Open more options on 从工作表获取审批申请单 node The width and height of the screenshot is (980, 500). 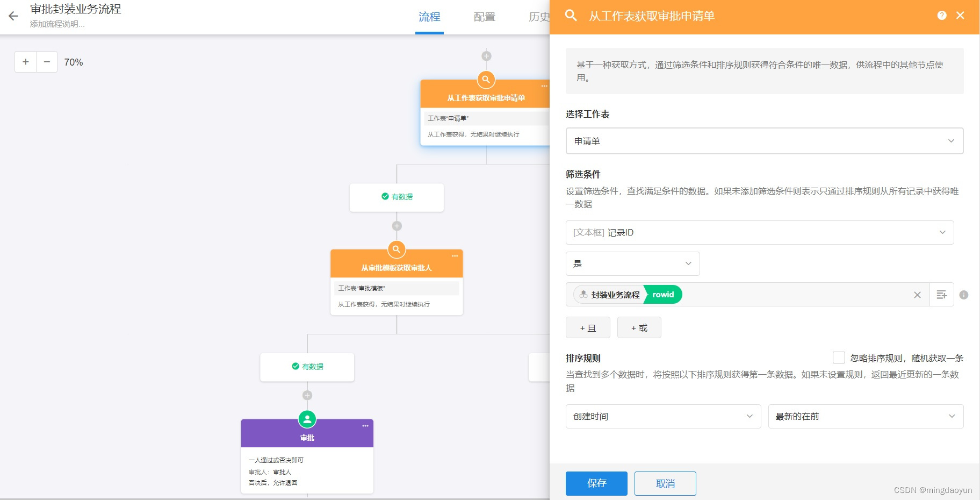click(x=544, y=86)
